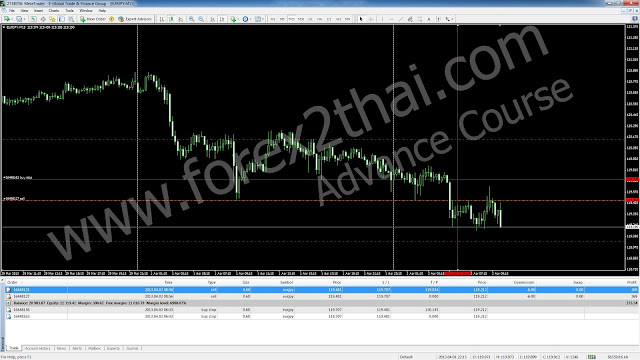This screenshot has width=640, height=360.
Task: Toggle the Terminal panel icon
Action: (x=62, y=19)
